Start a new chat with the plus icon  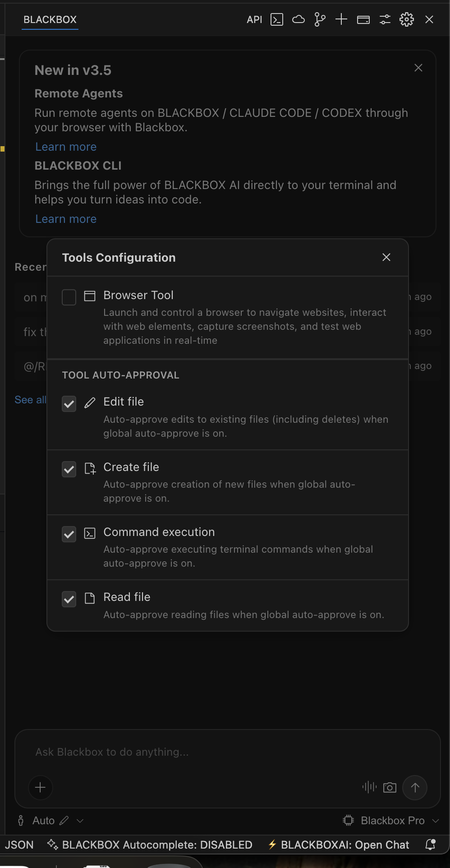point(341,19)
